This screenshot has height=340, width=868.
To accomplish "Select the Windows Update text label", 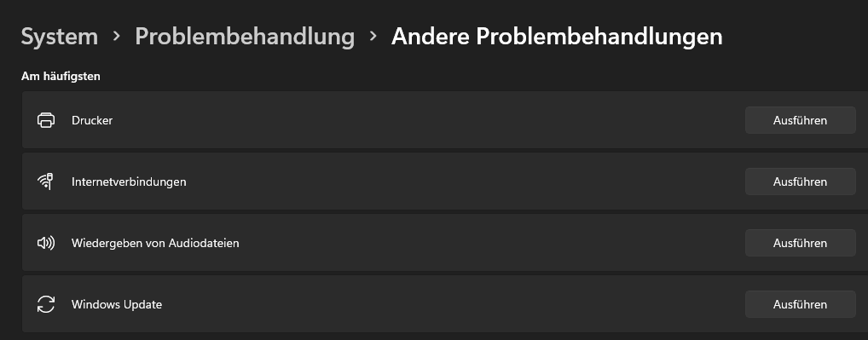I will [117, 304].
